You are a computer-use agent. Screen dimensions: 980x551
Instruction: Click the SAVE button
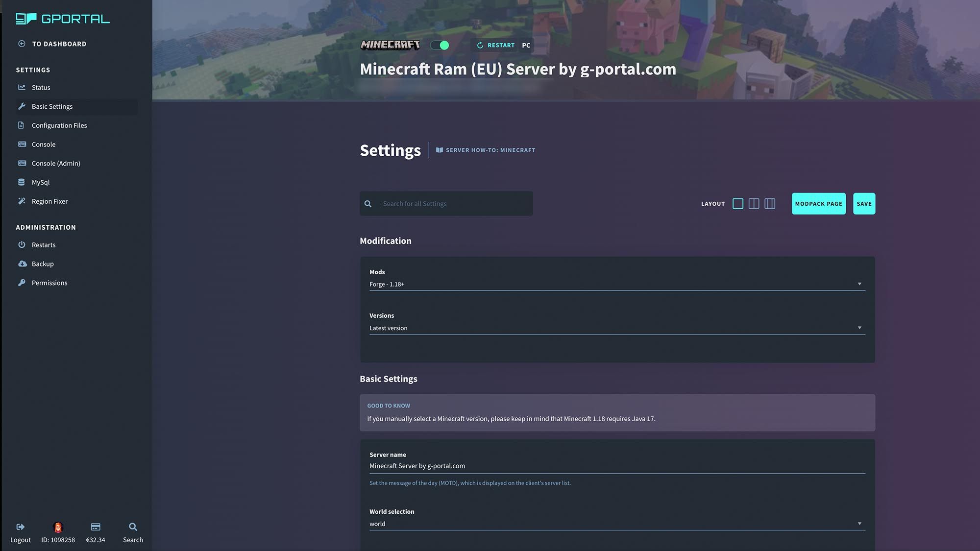(x=863, y=203)
